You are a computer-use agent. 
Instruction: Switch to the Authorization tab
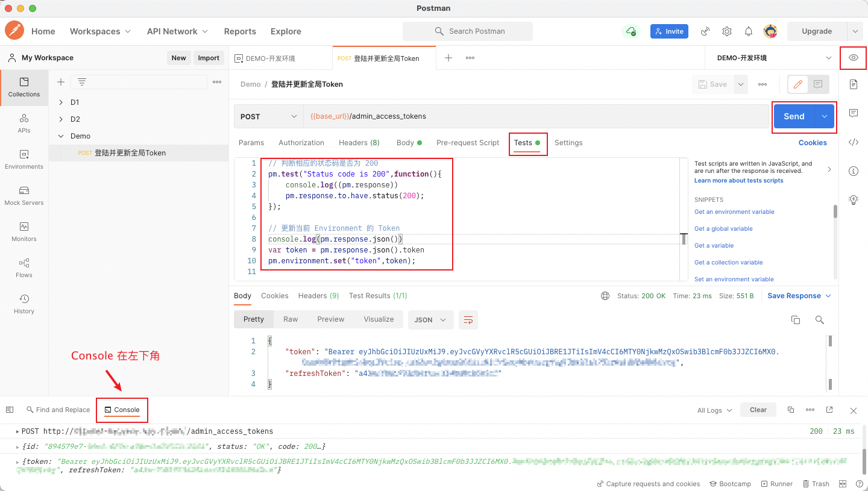301,143
